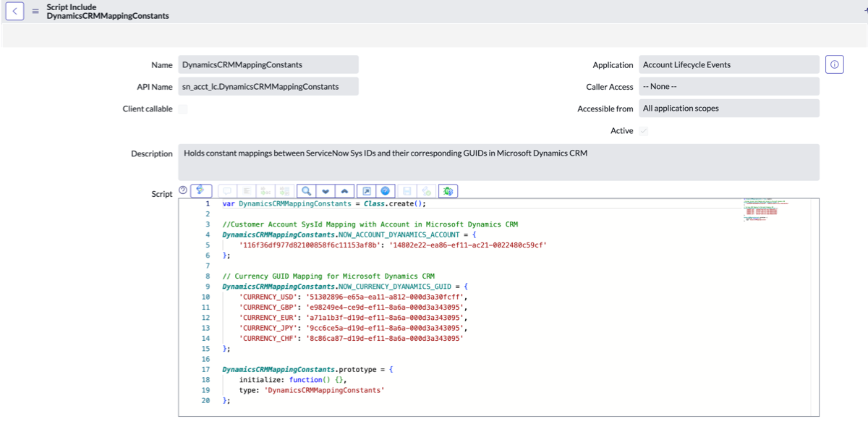The width and height of the screenshot is (868, 427).
Task: Open the form context menu (hamburger icon)
Action: point(35,12)
